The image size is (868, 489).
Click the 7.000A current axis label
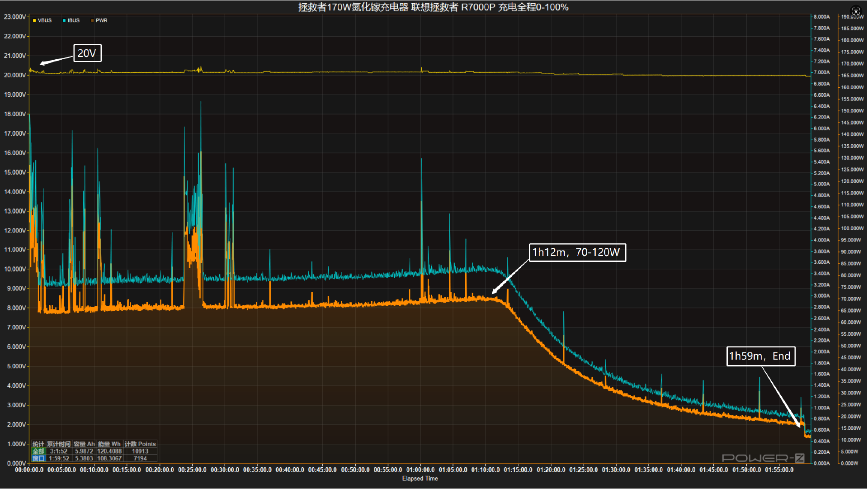pyautogui.click(x=822, y=72)
